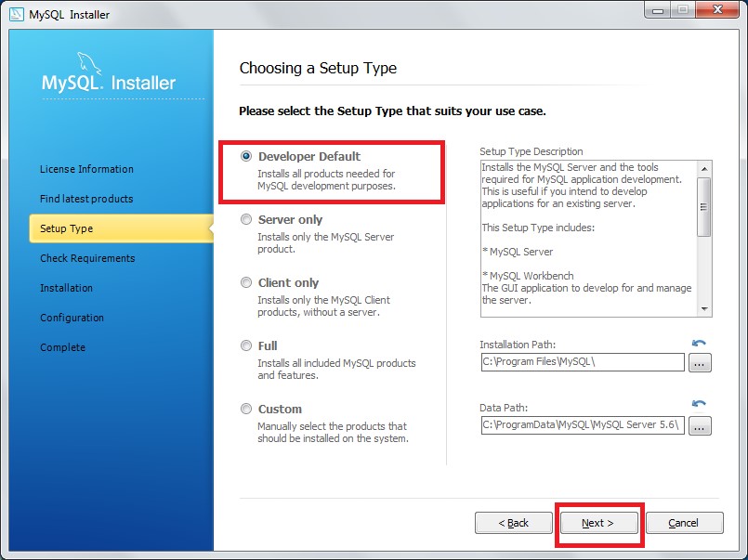The width and height of the screenshot is (748, 560).
Task: Click the MySQL dolphin logo
Action: click(x=89, y=63)
